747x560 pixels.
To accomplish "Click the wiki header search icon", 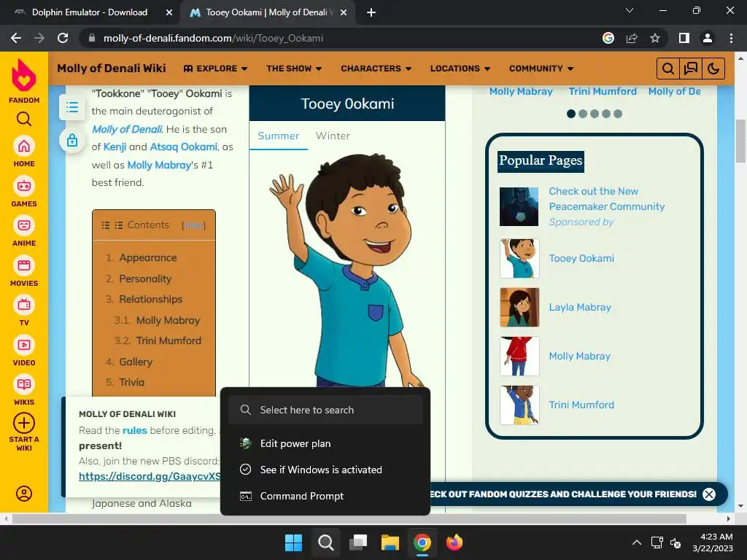I will [x=668, y=69].
